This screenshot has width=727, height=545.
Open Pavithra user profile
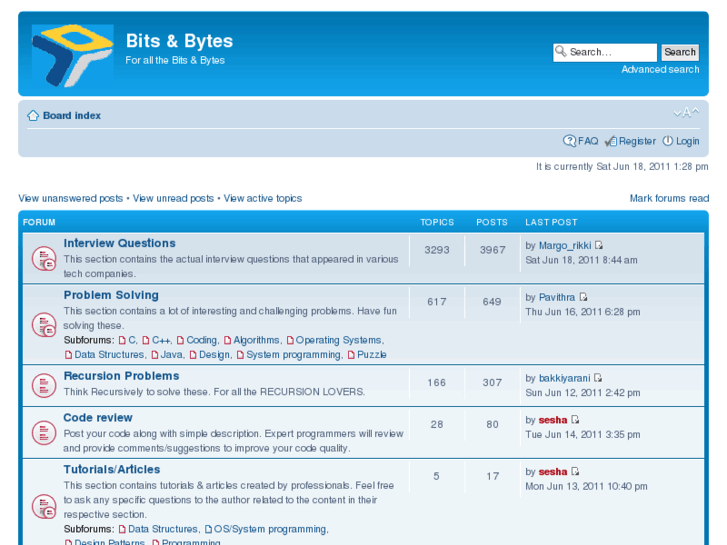click(x=557, y=297)
